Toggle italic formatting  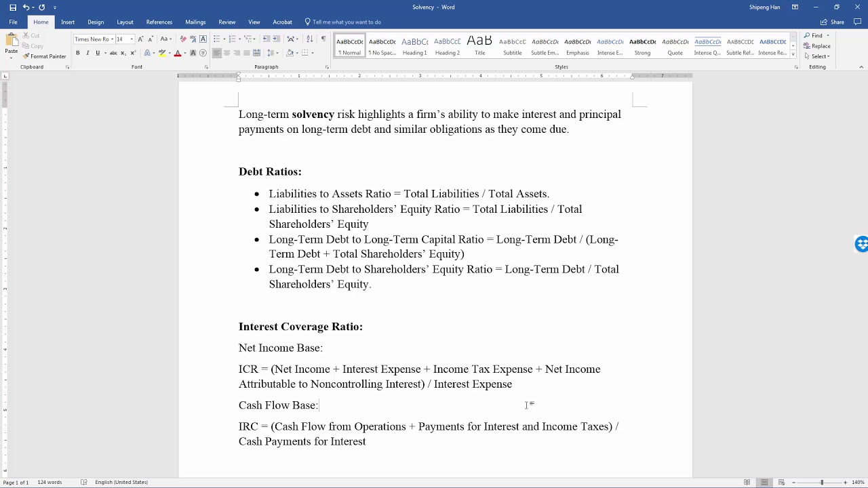click(x=87, y=53)
